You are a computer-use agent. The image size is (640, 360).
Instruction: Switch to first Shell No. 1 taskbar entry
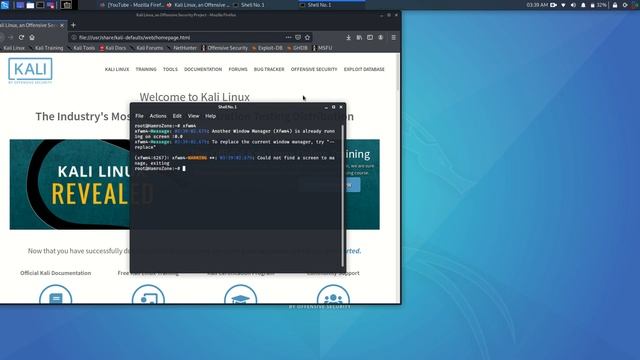[x=264, y=5]
